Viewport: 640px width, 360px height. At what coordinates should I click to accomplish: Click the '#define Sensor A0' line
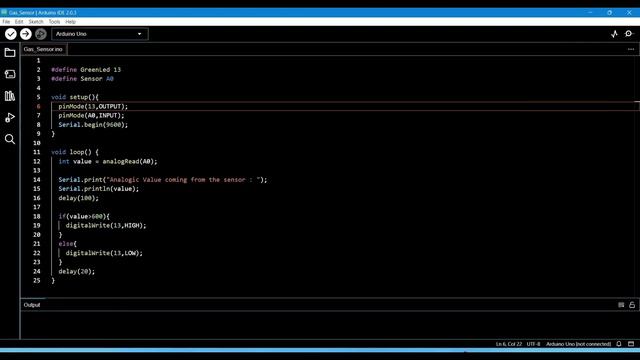[x=82, y=79]
